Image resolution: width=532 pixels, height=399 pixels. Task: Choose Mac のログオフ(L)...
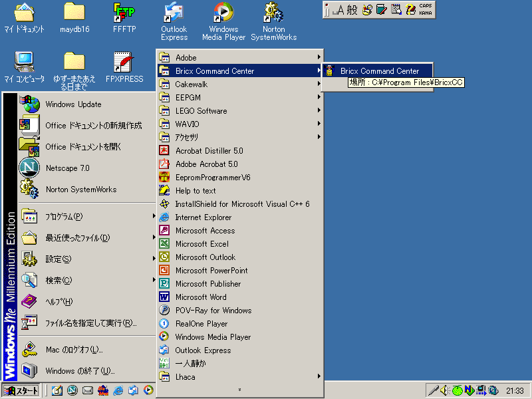(87, 350)
